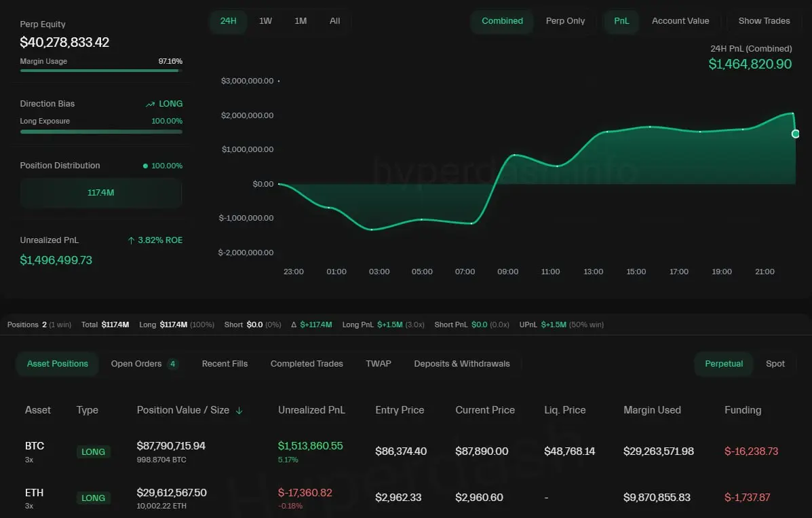812x518 pixels.
Task: Open the Recent Fills tab
Action: (x=225, y=364)
